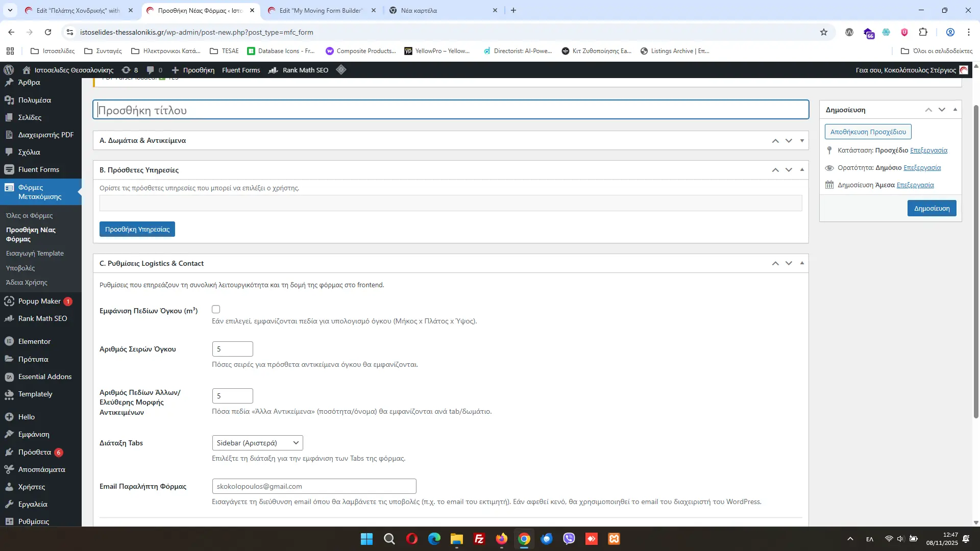Click Αποθήκευση Προσχεδίου button
The width and height of the screenshot is (980, 551).
pos(868,132)
